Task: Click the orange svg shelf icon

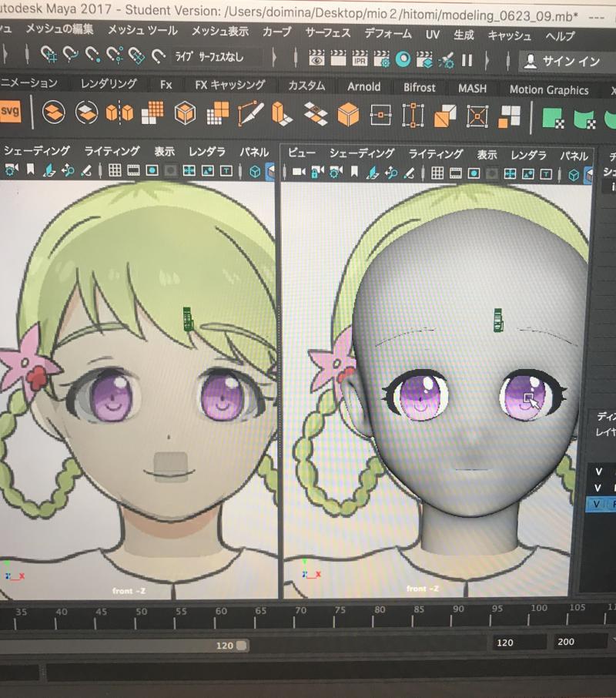Action: tap(10, 111)
